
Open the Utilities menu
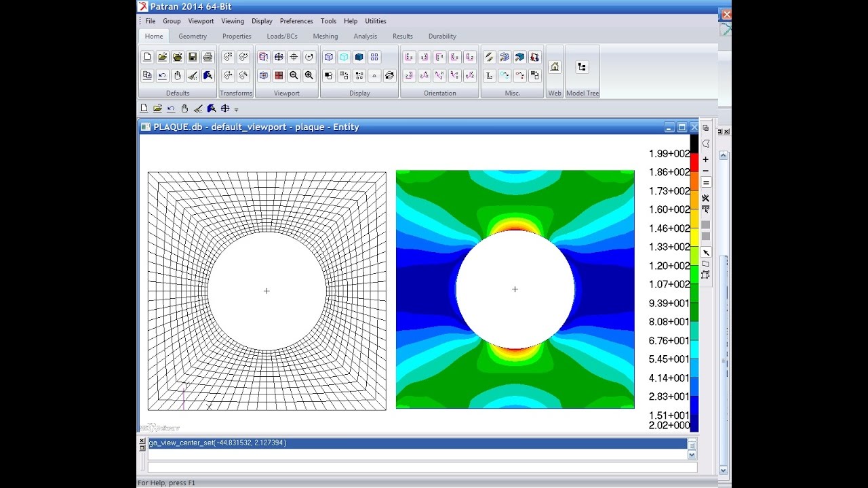(376, 21)
